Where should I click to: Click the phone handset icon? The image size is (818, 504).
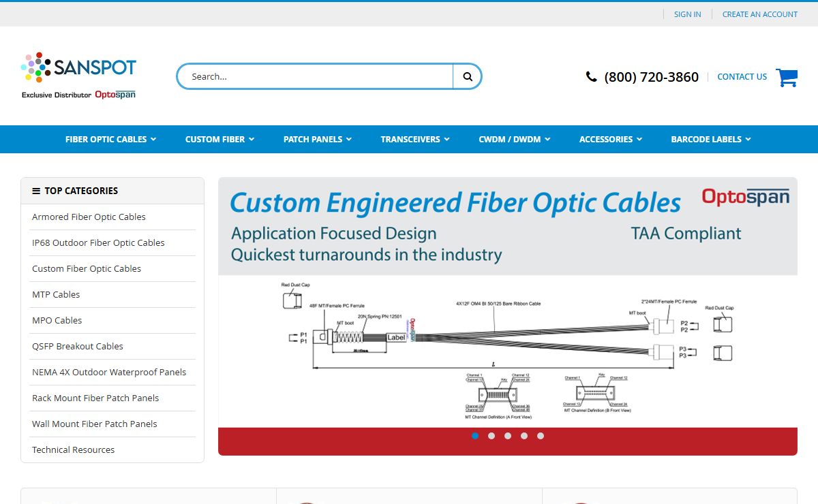coord(591,77)
